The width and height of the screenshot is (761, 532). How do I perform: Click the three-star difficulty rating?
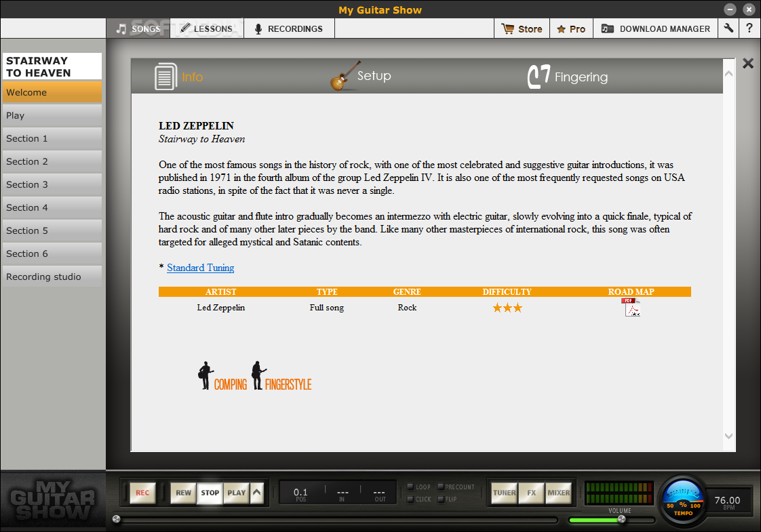tap(507, 308)
